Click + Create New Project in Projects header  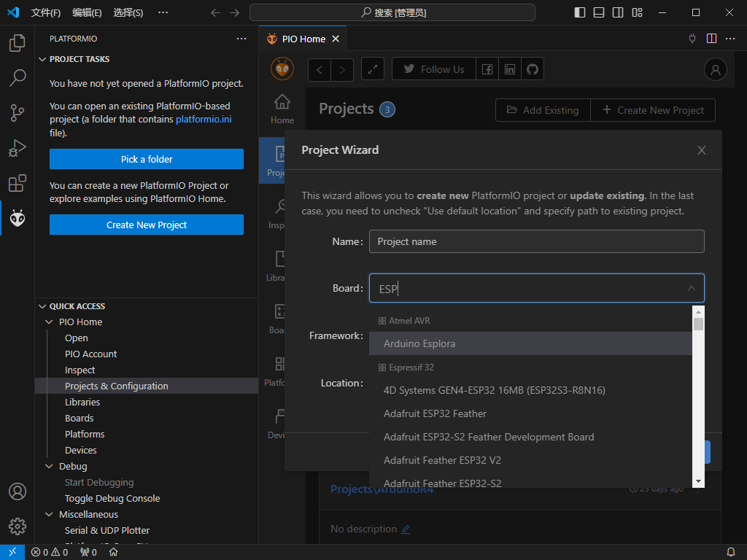click(653, 110)
